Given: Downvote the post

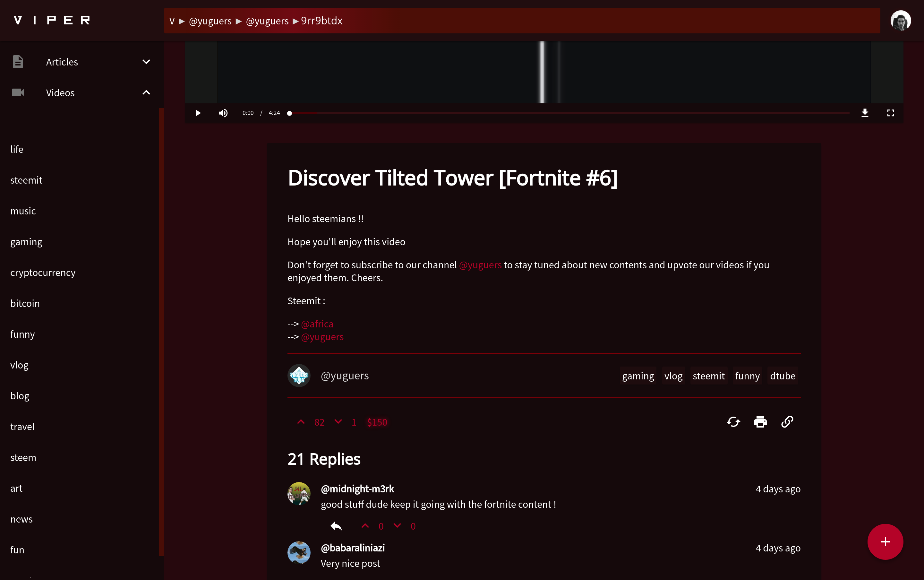Looking at the screenshot, I should point(338,422).
